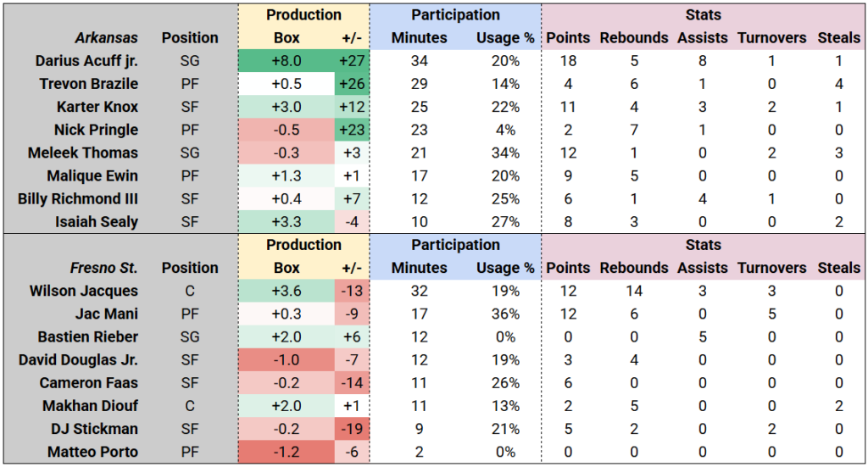This screenshot has width=868, height=467.
Task: Select the Arkansas team header
Action: click(x=106, y=38)
